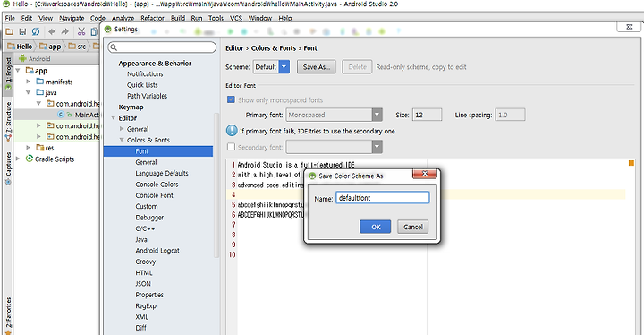This screenshot has width=644, height=335.
Task: Select Console Font settings item
Action: pos(155,195)
